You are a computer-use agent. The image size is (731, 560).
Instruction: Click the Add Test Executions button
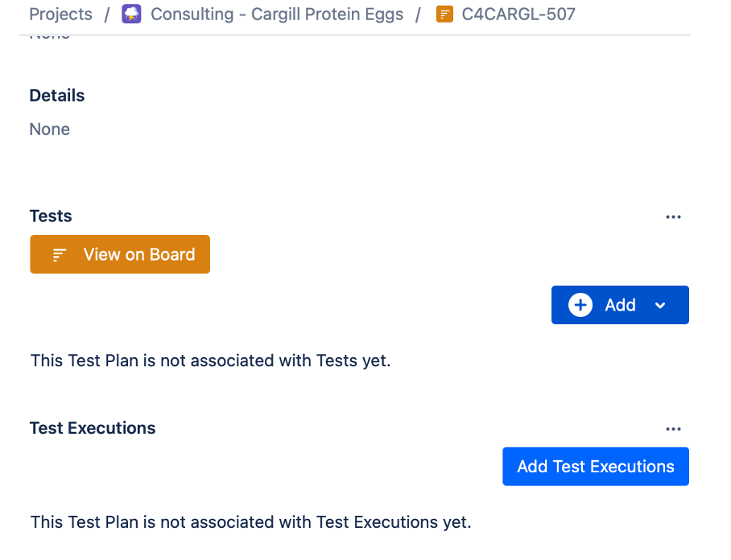(596, 467)
